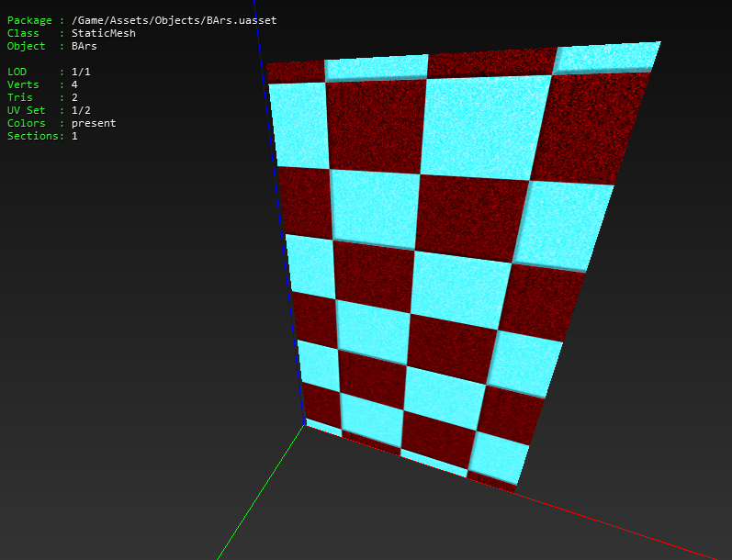Click the UV Set value 1/2
The height and width of the screenshot is (560, 732).
coord(81,110)
